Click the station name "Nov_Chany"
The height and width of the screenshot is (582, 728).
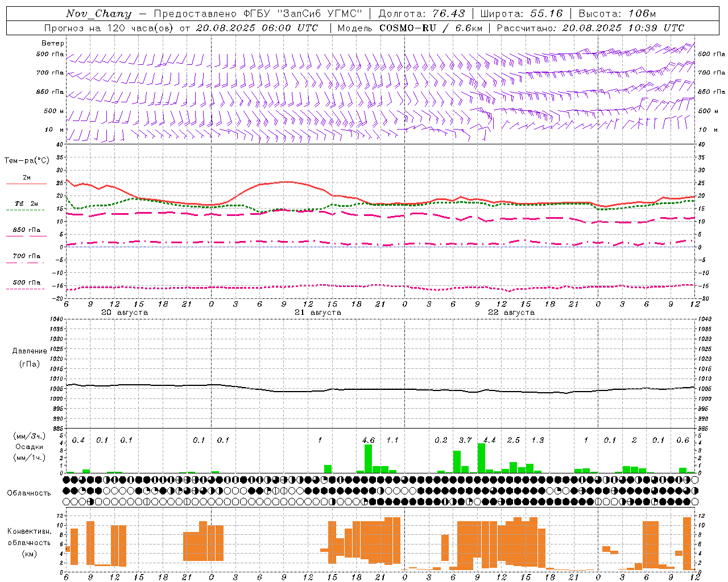(x=98, y=14)
